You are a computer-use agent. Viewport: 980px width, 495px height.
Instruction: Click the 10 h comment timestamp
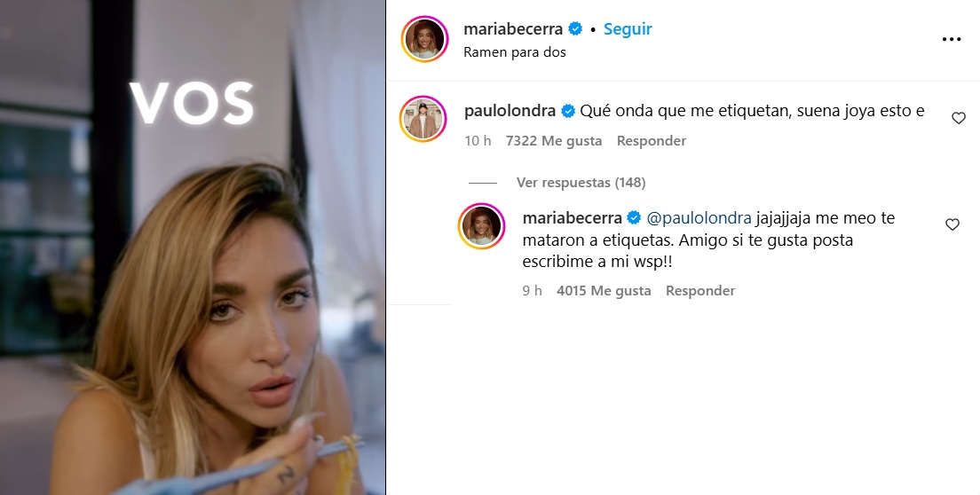pos(478,141)
